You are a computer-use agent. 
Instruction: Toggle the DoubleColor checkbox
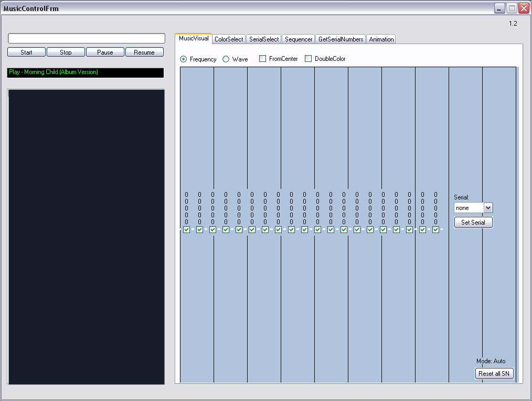[308, 59]
